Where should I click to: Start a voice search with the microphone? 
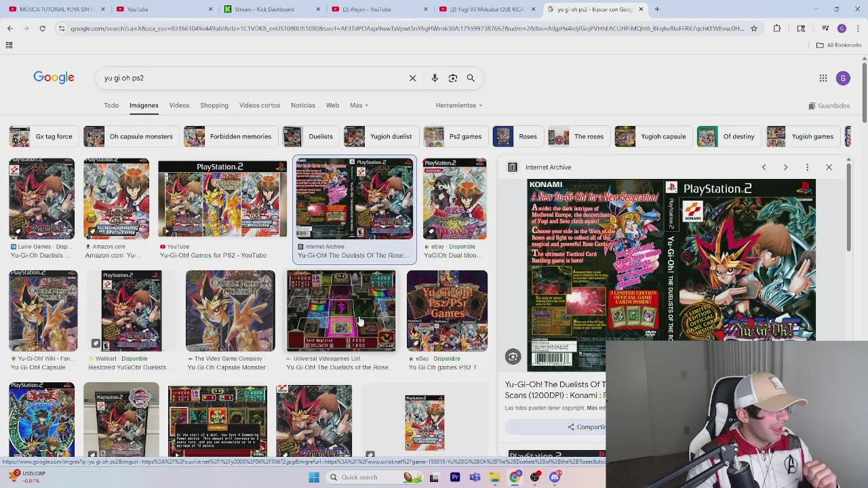(x=435, y=78)
